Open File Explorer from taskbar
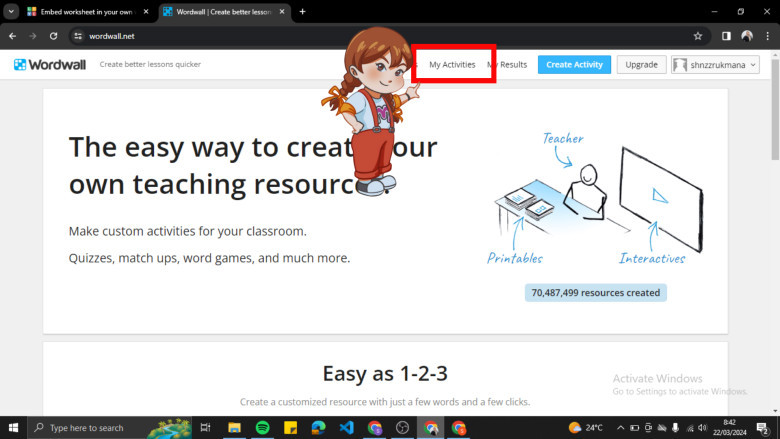780x439 pixels. [234, 428]
